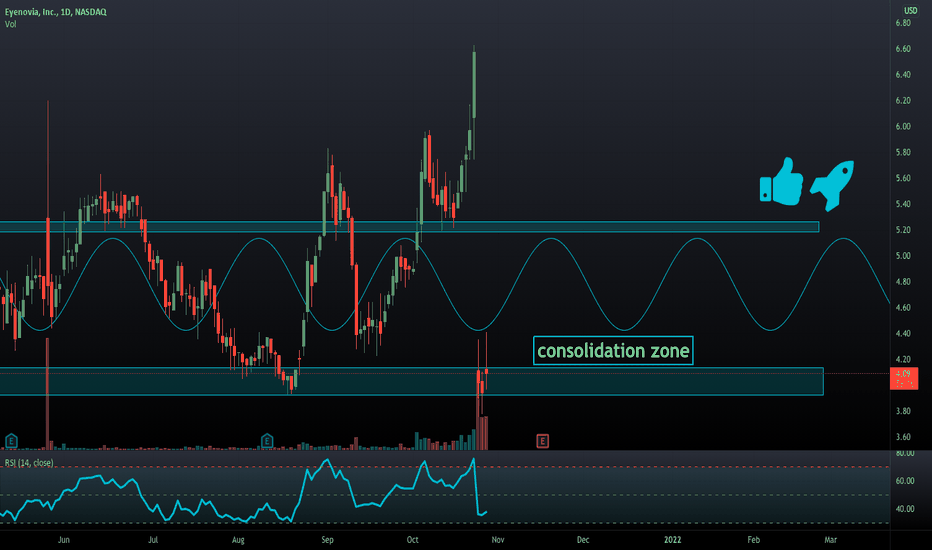Click the RSI 40.00 scale label
Screen dimensions: 932x550
point(905,509)
